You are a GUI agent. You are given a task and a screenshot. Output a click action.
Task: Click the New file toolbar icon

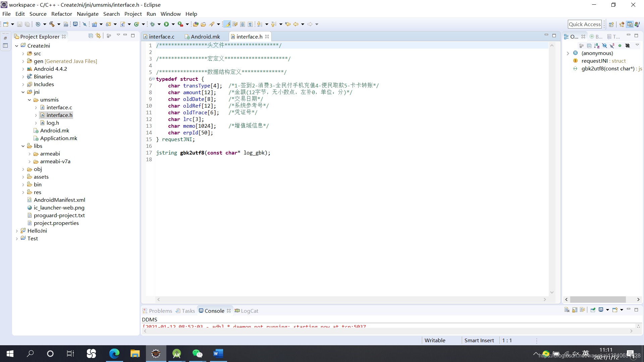point(6,24)
